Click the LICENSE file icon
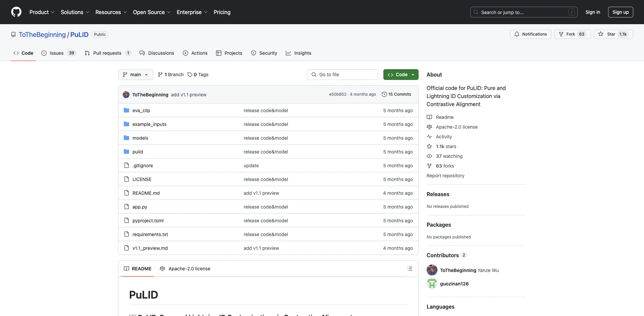Screen dimensions: 644x316 pos(126,179)
